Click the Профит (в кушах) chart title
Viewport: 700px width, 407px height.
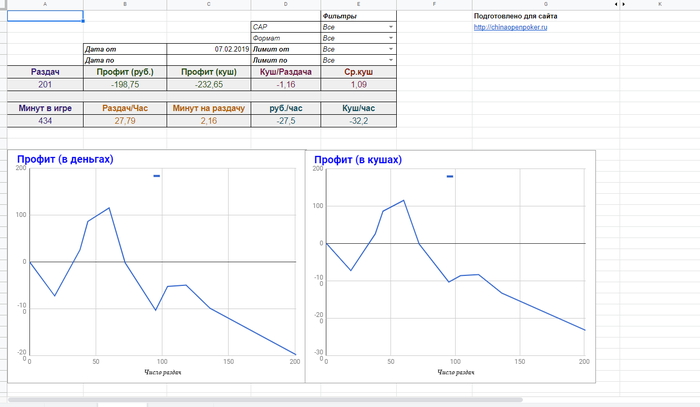[358, 159]
